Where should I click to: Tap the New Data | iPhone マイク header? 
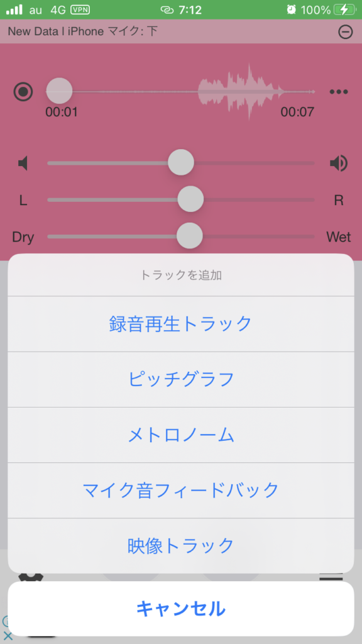click(x=82, y=31)
